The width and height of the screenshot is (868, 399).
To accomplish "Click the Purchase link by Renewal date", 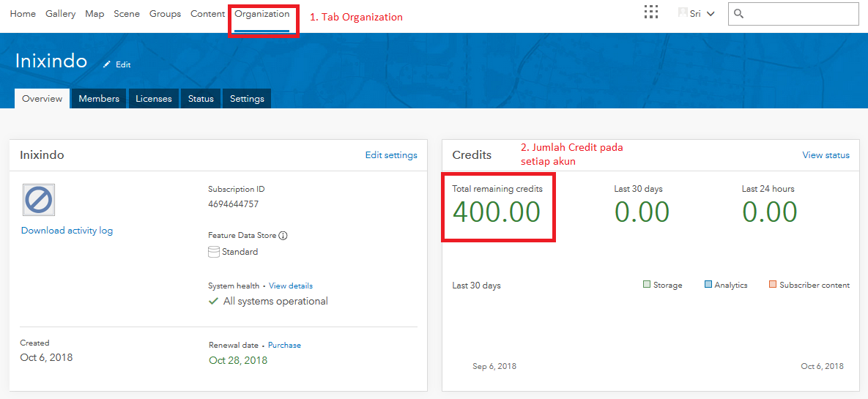I will [284, 345].
